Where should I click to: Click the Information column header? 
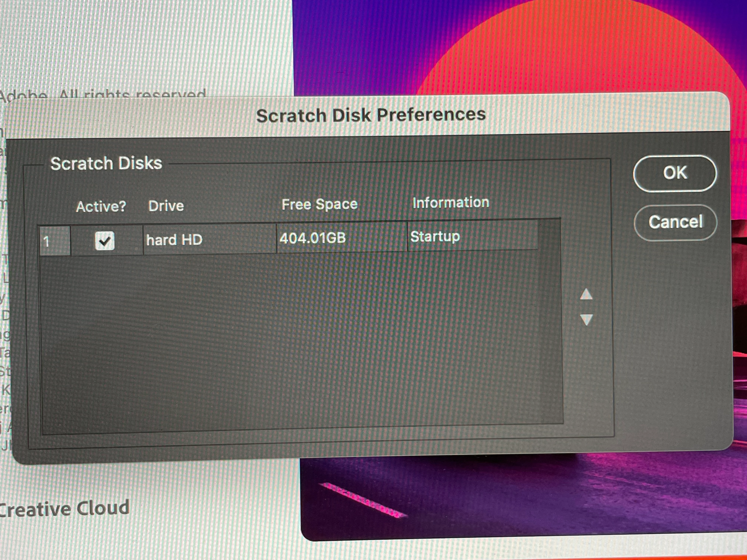coord(451,203)
